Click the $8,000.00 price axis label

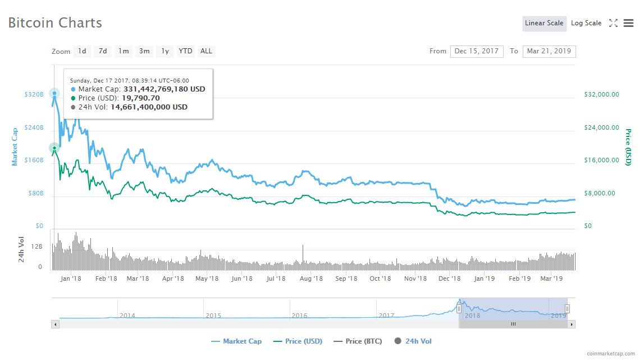[600, 193]
